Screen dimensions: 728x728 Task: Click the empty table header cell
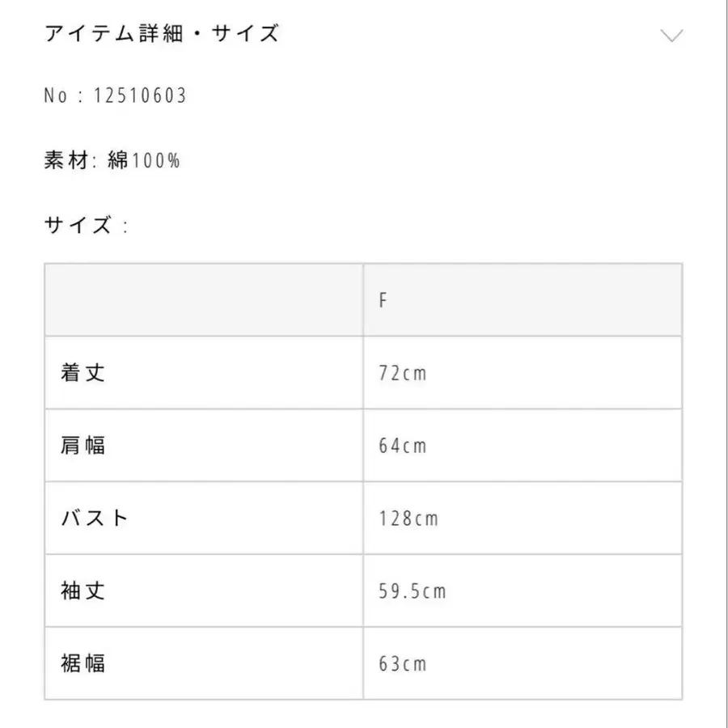(x=202, y=298)
